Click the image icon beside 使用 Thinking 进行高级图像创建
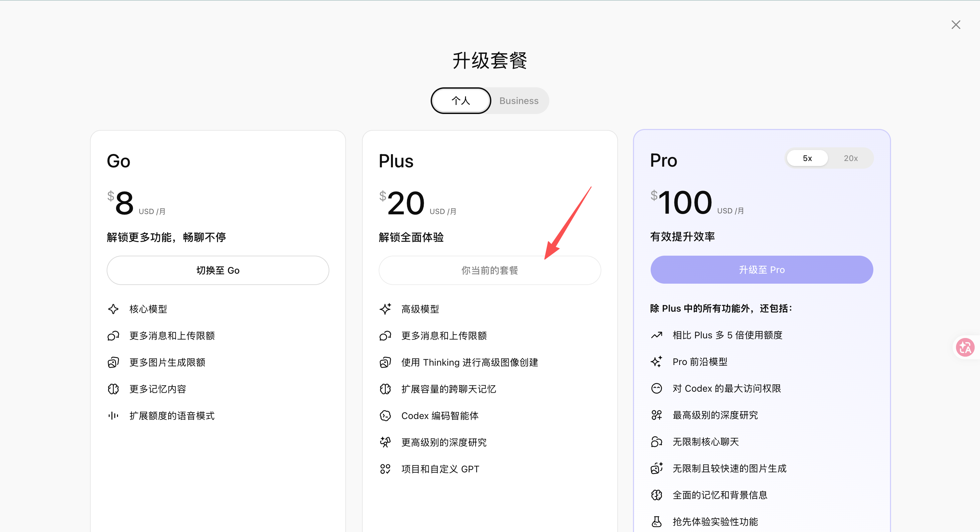This screenshot has width=980, height=532. tap(385, 362)
